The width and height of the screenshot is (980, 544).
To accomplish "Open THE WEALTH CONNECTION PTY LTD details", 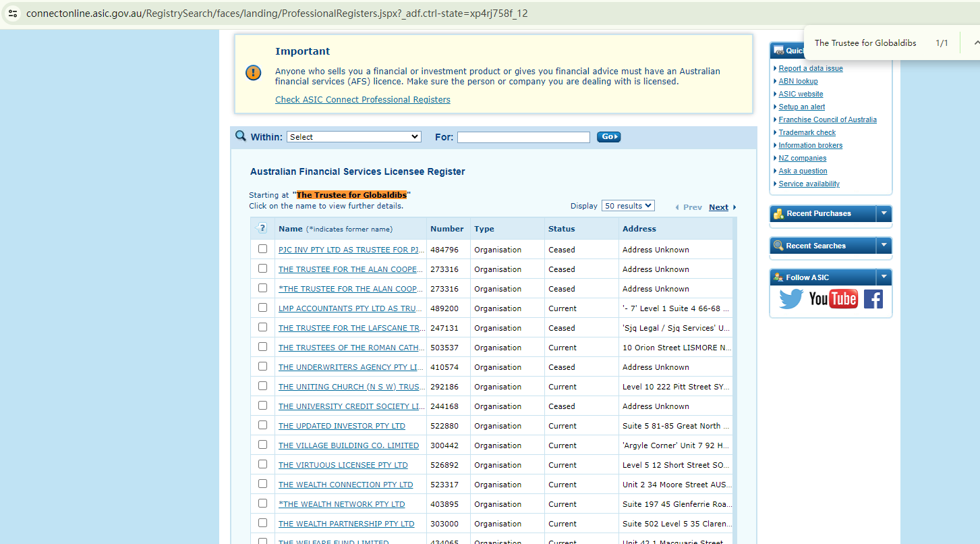I will 346,485.
